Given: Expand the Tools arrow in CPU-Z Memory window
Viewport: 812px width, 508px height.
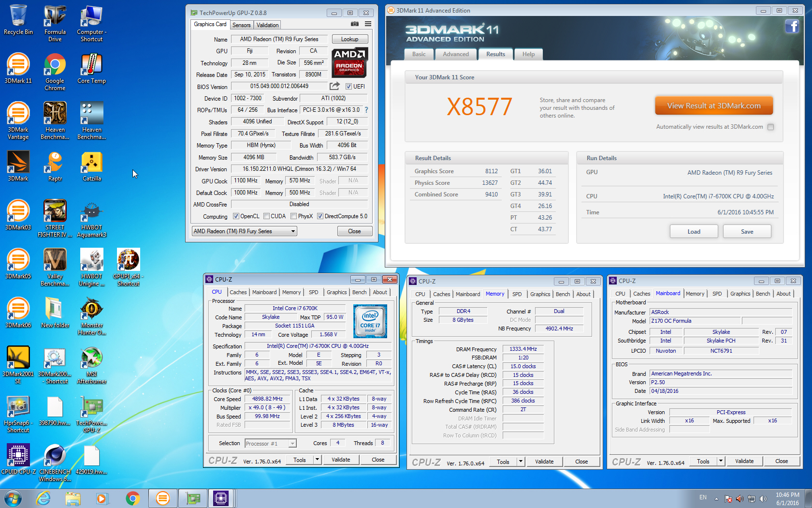Looking at the screenshot, I should (x=521, y=462).
